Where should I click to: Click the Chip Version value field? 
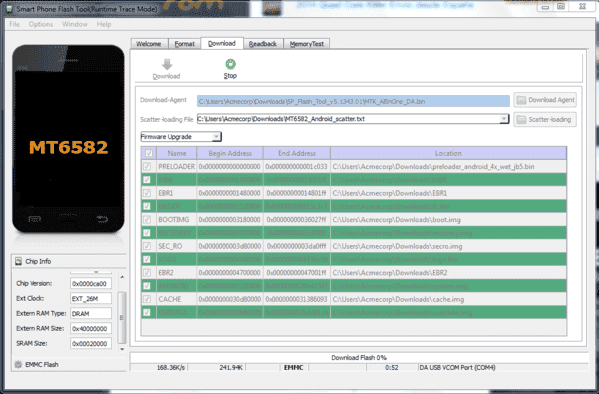coord(91,284)
